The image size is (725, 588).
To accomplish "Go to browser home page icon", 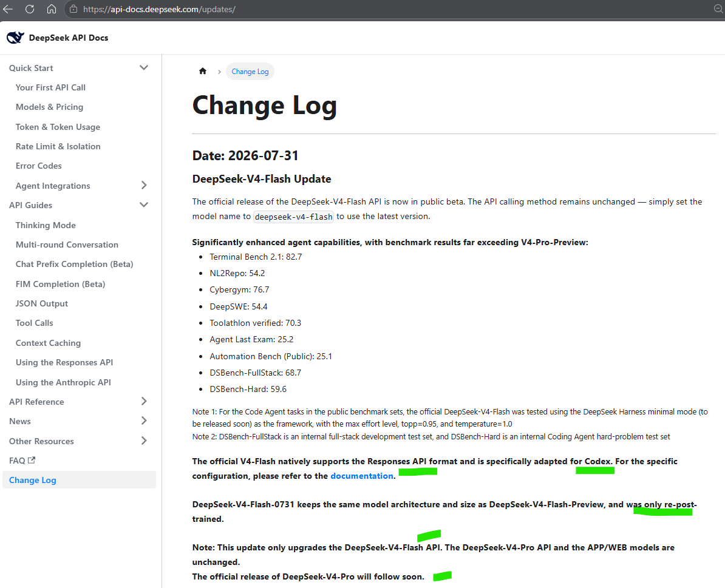I will [52, 8].
